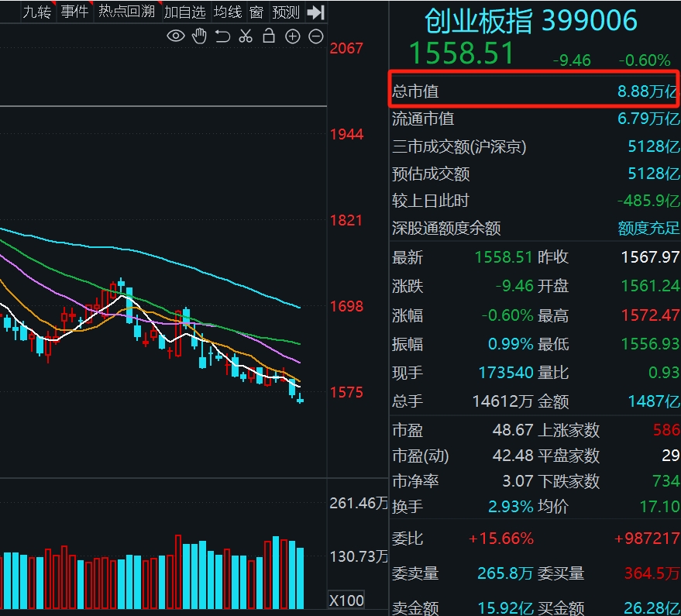Open the 事件 tab
Screen dimensions: 681x616
[74, 12]
